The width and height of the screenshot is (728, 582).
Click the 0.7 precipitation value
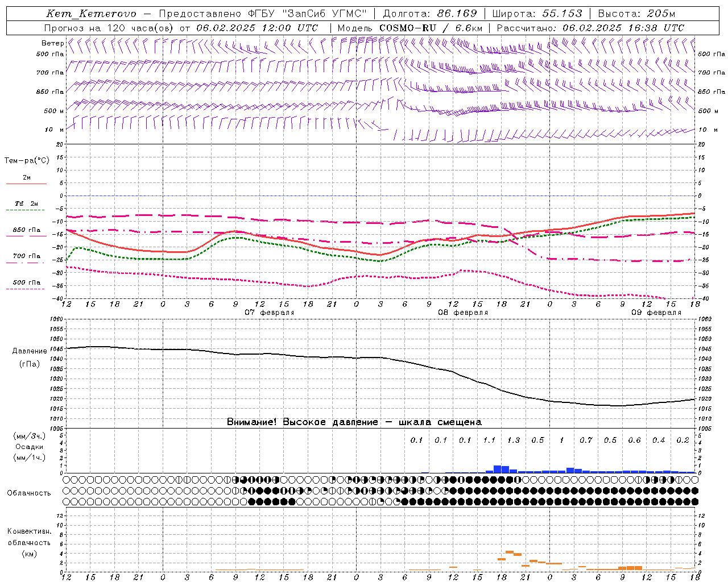[x=586, y=440]
